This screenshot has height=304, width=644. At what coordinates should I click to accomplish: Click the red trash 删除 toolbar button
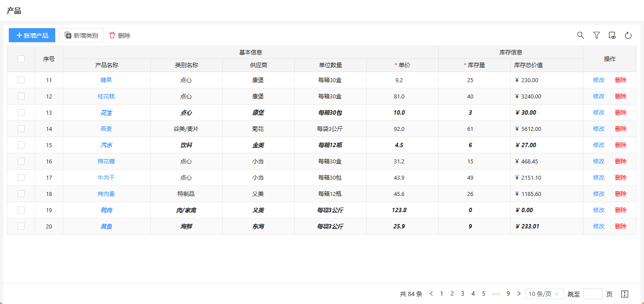point(119,35)
